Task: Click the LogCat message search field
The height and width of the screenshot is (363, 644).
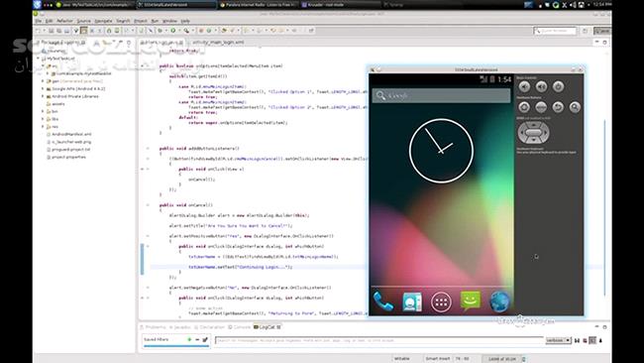Action: [379, 340]
